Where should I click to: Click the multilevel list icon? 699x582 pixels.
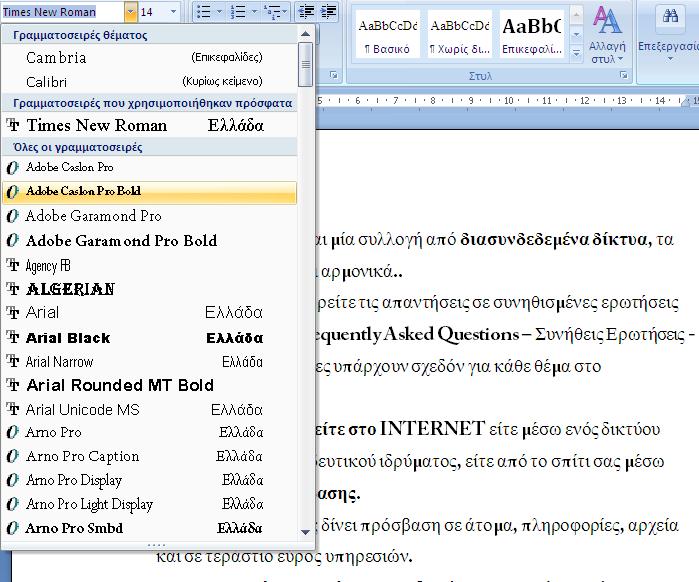pyautogui.click(x=271, y=12)
